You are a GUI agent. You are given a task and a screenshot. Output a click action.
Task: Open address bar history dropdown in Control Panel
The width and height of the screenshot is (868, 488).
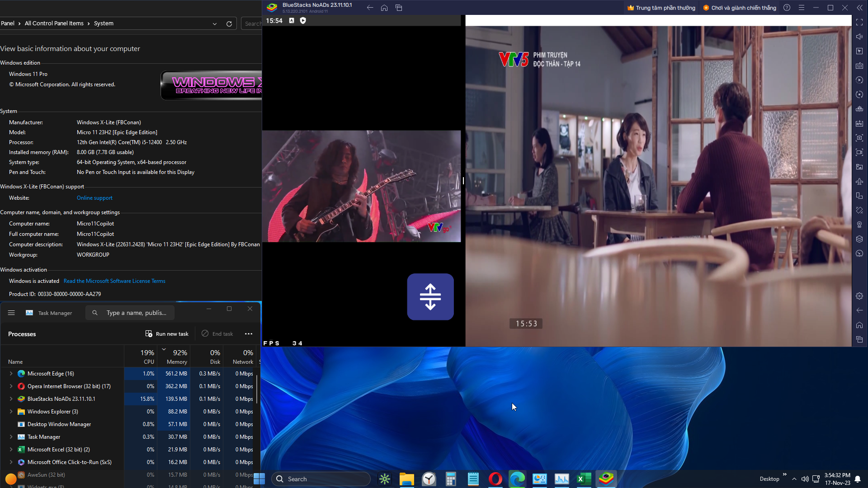pyautogui.click(x=215, y=24)
